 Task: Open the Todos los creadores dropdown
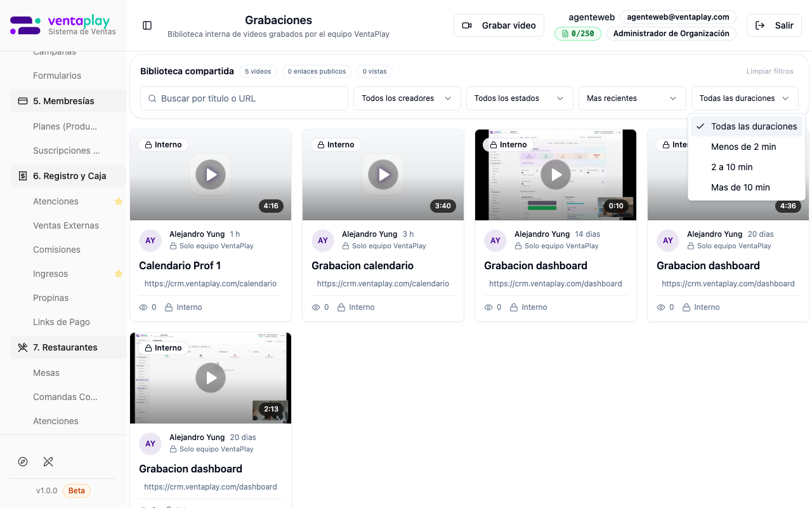pyautogui.click(x=407, y=98)
